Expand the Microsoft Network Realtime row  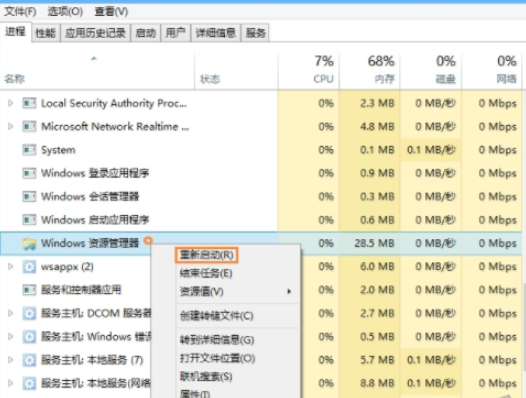click(10, 127)
